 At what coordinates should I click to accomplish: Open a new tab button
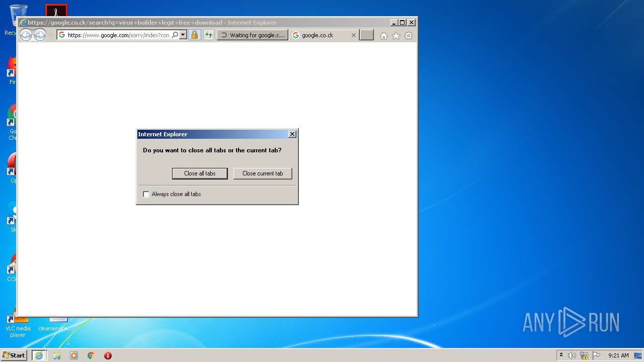tap(366, 35)
